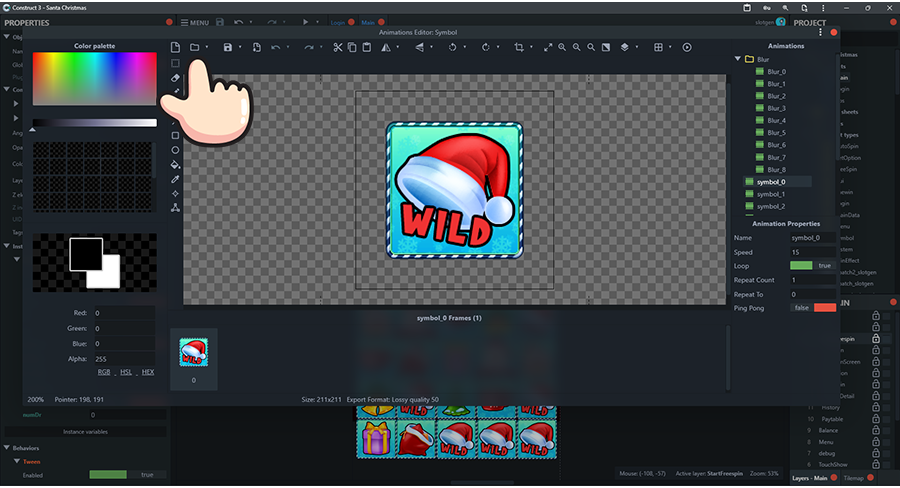Switch to the Tilemap tab
Viewport: 900px width, 488px height.
(853, 478)
